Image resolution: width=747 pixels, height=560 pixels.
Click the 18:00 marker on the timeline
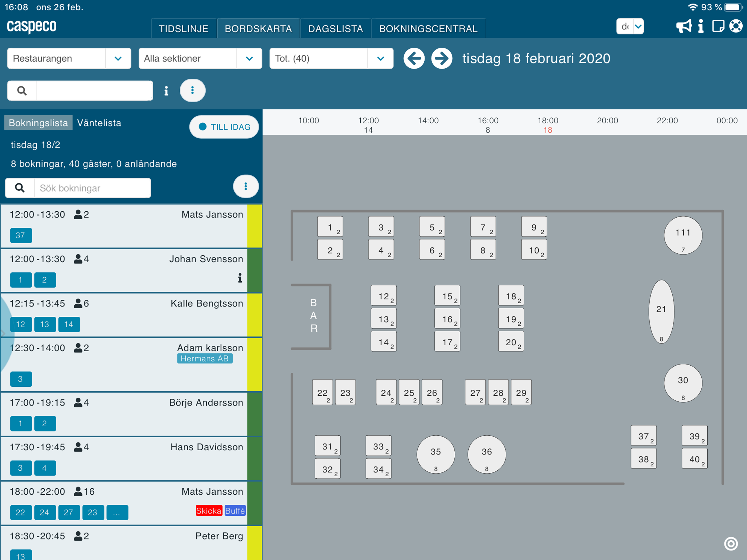pos(548,121)
